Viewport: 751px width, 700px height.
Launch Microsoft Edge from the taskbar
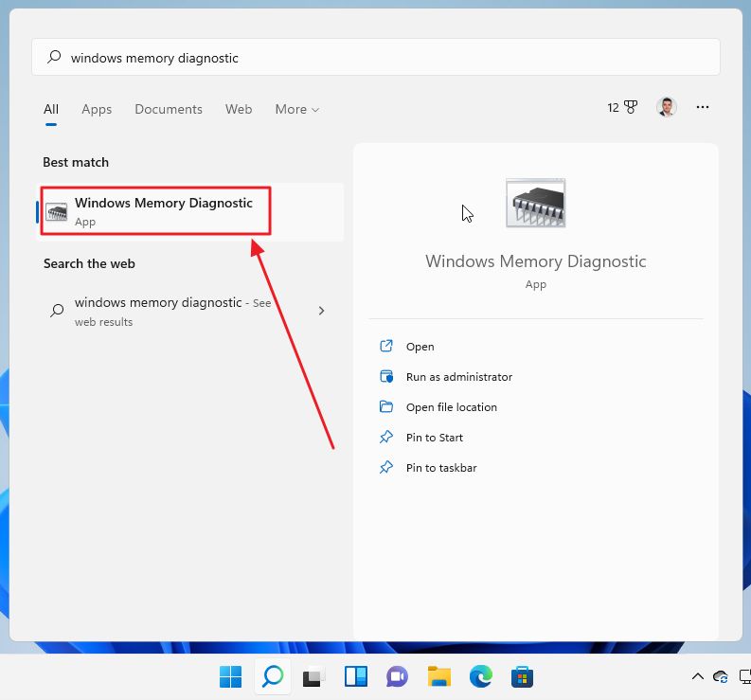(x=480, y=677)
